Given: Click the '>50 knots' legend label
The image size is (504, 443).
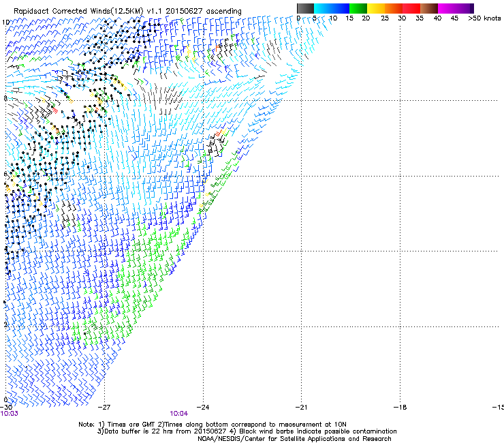Looking at the screenshot, I should point(484,18).
